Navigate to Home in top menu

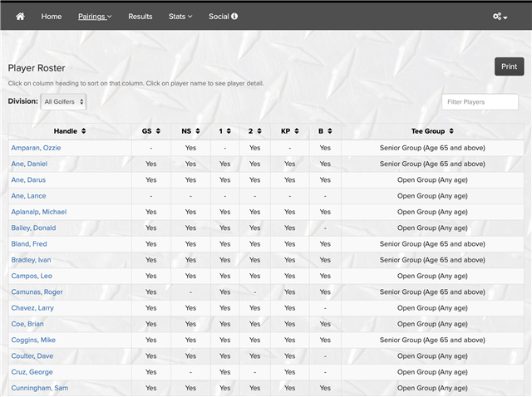[52, 16]
